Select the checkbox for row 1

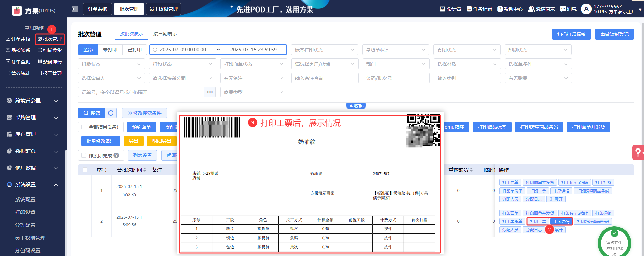click(85, 190)
